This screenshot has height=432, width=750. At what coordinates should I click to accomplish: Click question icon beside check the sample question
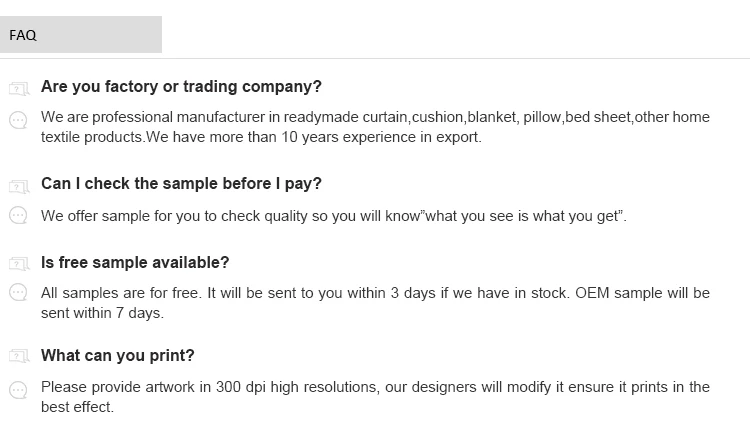click(19, 186)
